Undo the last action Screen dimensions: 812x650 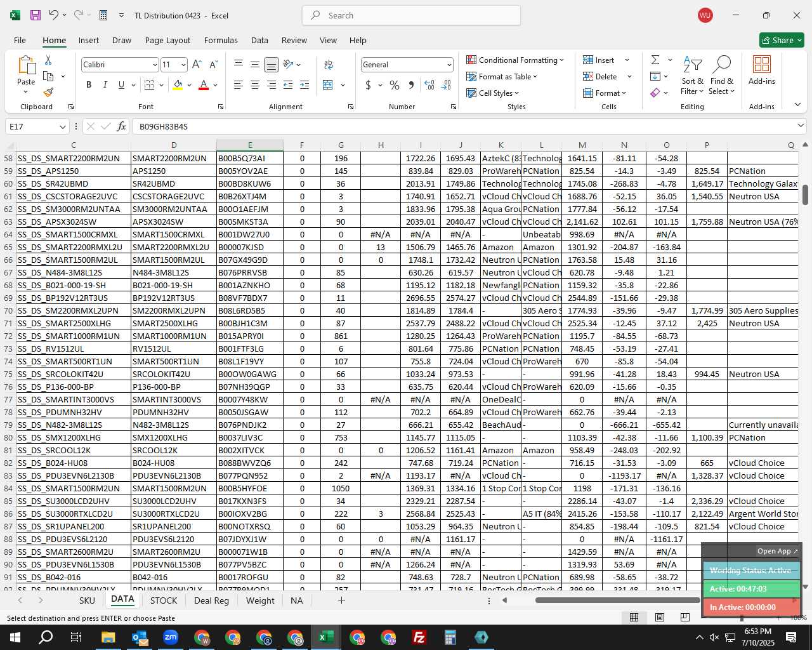(54, 15)
